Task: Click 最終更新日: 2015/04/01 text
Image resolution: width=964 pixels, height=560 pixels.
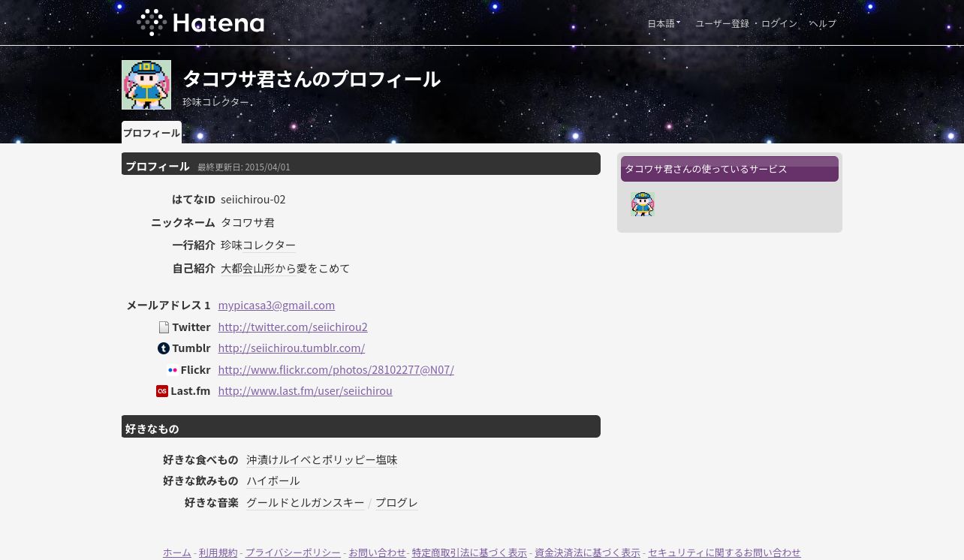Action: point(244,167)
